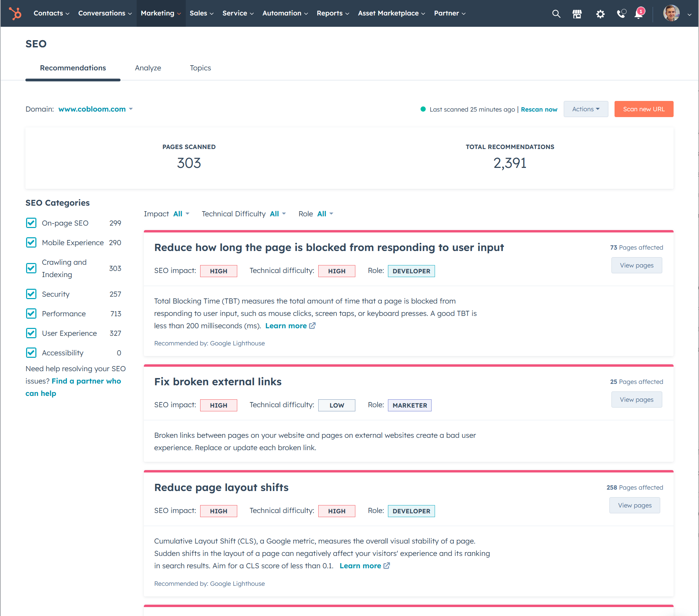Click the Last scanned 25 minutes ago status

coord(472,110)
